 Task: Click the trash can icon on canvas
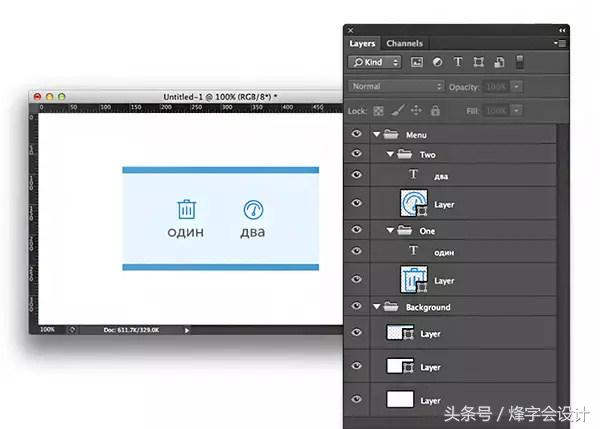pos(187,209)
